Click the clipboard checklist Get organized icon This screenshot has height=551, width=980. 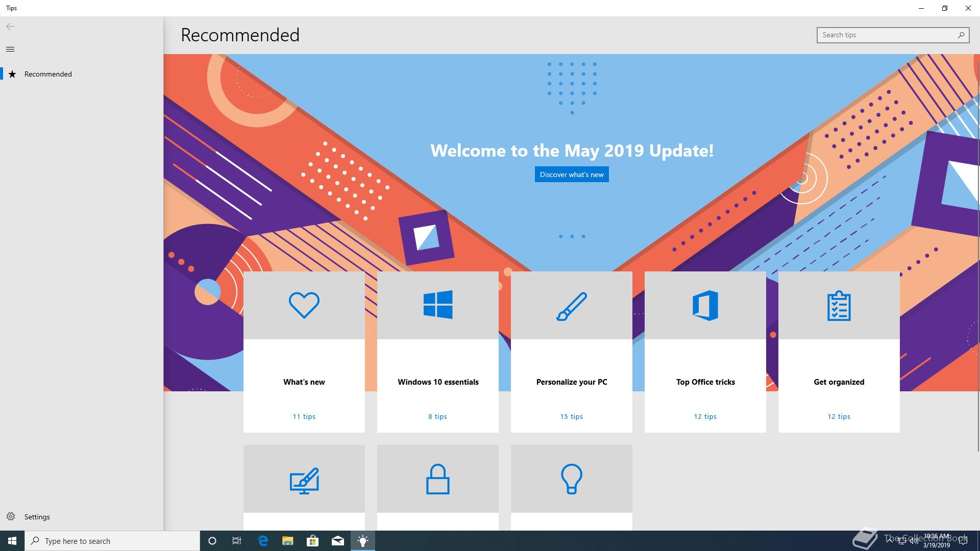(x=839, y=306)
